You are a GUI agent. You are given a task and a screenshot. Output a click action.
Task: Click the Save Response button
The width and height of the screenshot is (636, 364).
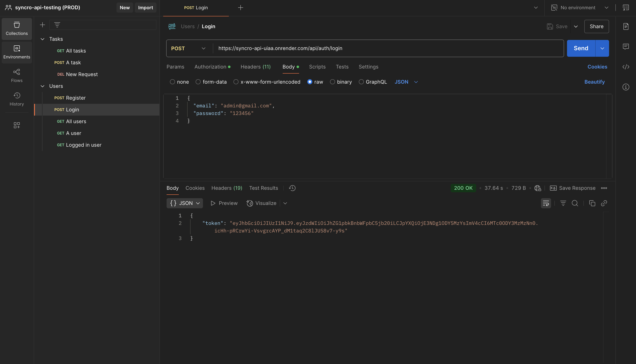[x=572, y=188]
